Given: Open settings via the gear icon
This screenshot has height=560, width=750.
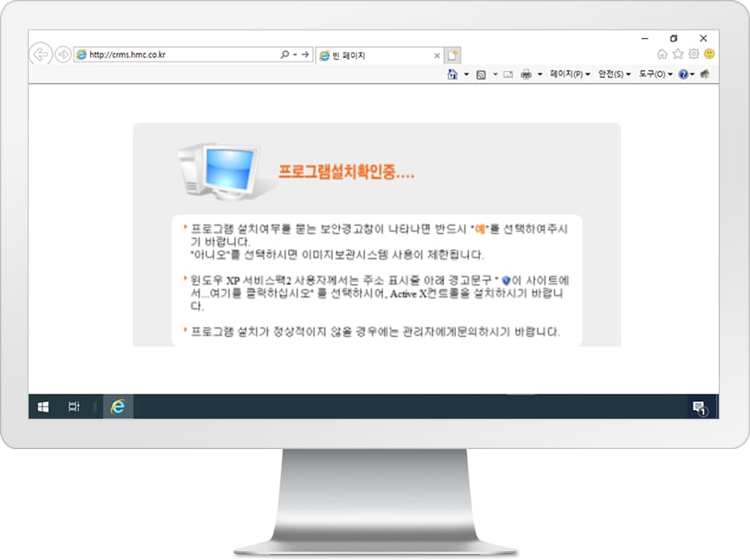Looking at the screenshot, I should coord(694,54).
